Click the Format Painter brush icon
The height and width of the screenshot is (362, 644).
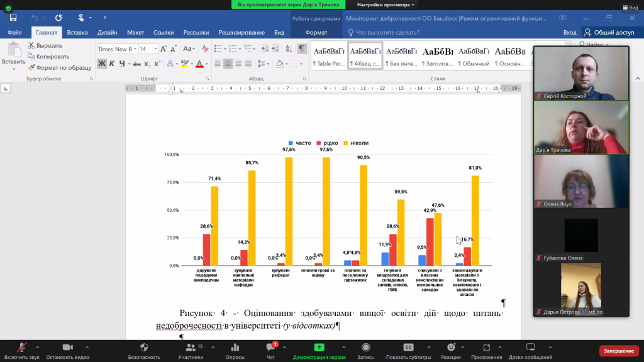click(31, 67)
